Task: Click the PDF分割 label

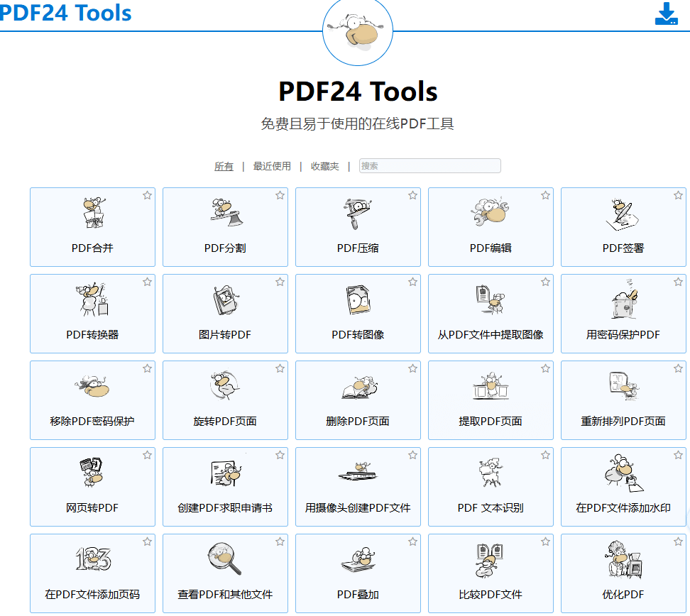Action: pyautogui.click(x=225, y=248)
